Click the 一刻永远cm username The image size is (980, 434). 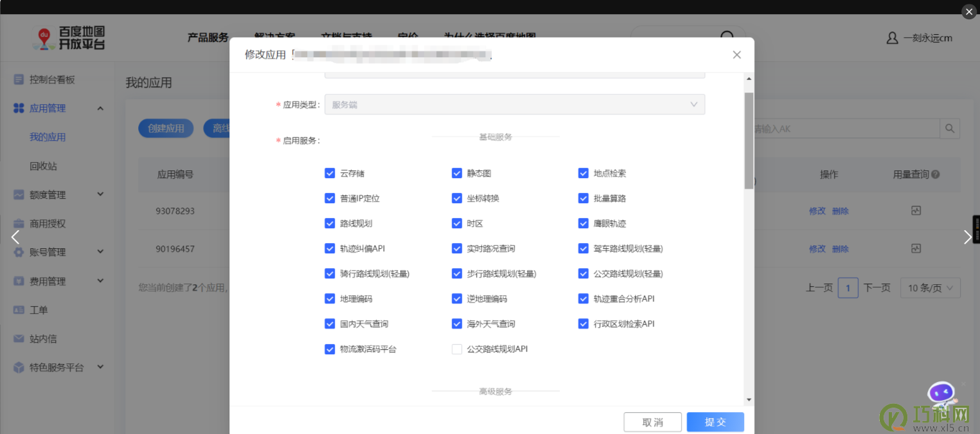[927, 38]
